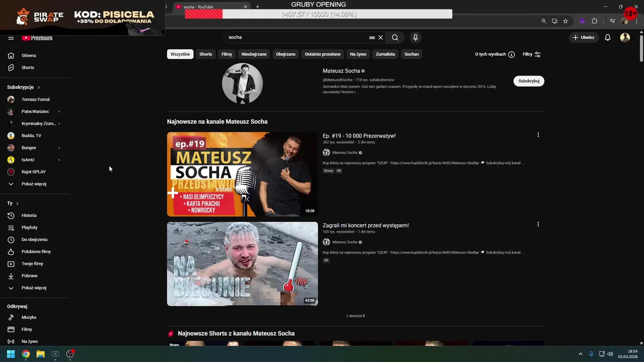
Task: Open the Do obejrzenia list
Action: pos(34,239)
